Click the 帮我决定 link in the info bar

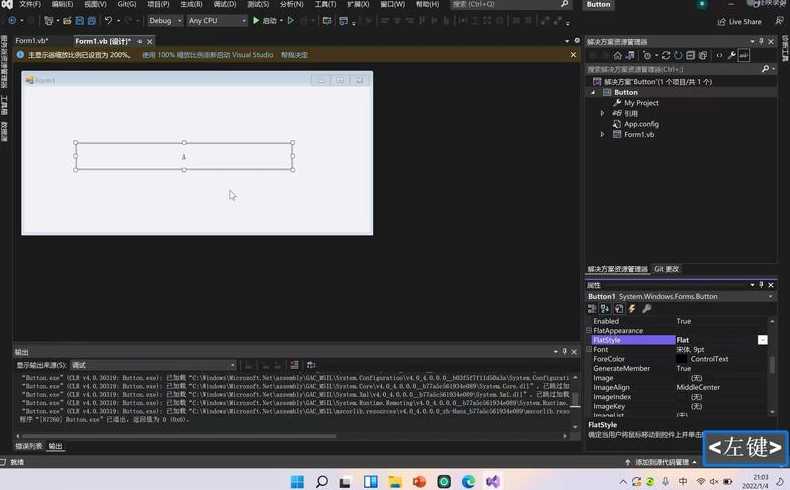click(294, 54)
